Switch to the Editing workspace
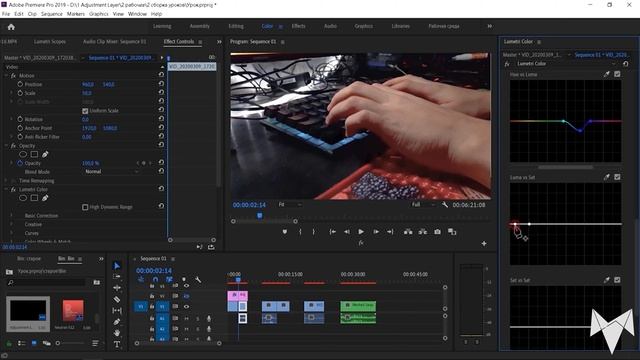The width and height of the screenshot is (640, 360). 236,26
